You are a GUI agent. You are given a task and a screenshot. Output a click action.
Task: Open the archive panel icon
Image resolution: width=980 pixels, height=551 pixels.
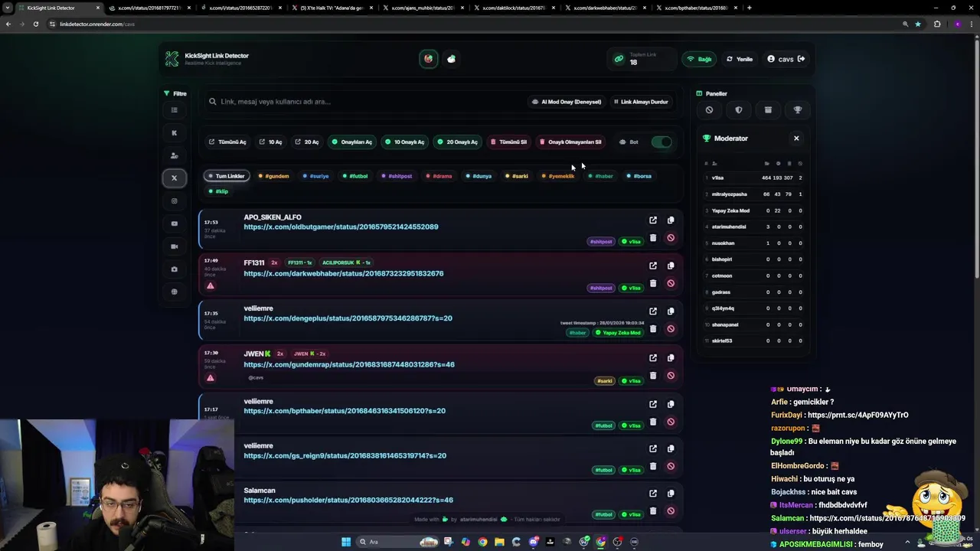coord(768,110)
